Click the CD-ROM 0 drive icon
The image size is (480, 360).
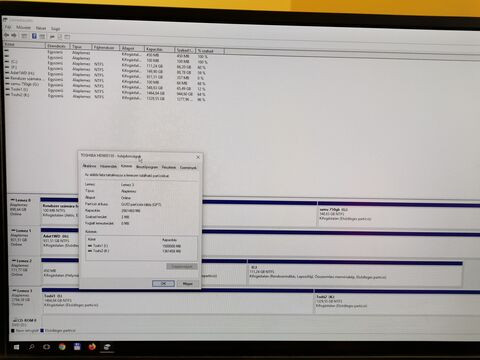[14, 320]
